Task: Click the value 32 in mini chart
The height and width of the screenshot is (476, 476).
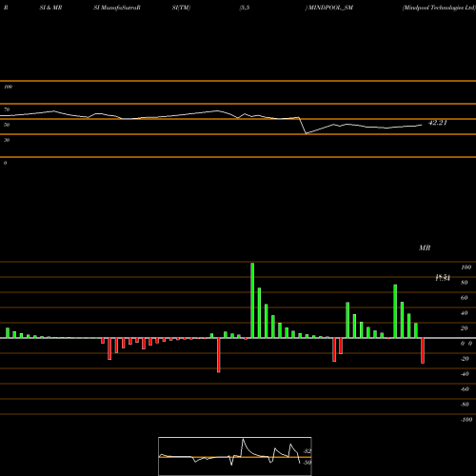Action: click(x=307, y=451)
